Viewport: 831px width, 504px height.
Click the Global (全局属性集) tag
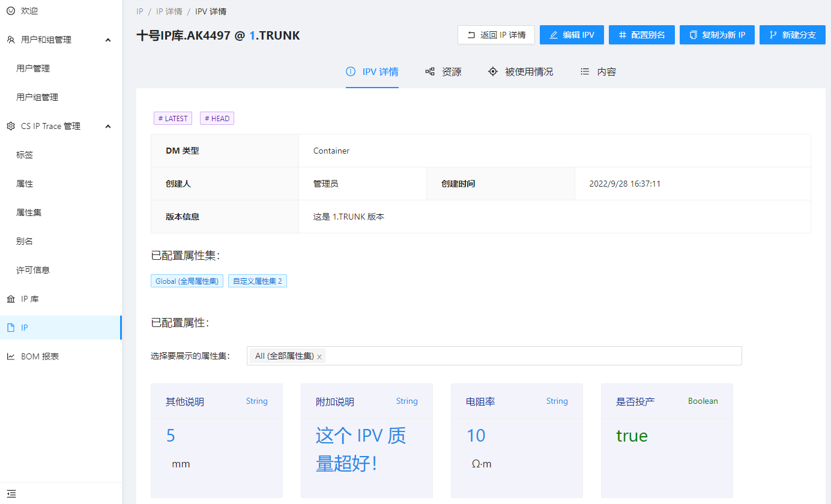click(187, 281)
